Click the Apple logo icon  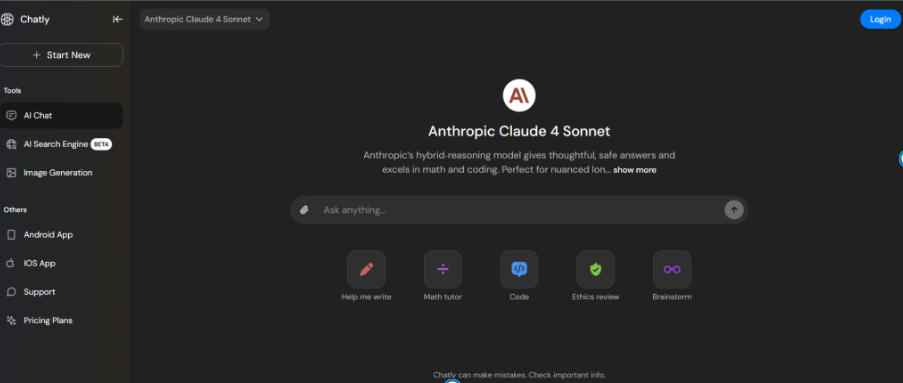tap(10, 263)
